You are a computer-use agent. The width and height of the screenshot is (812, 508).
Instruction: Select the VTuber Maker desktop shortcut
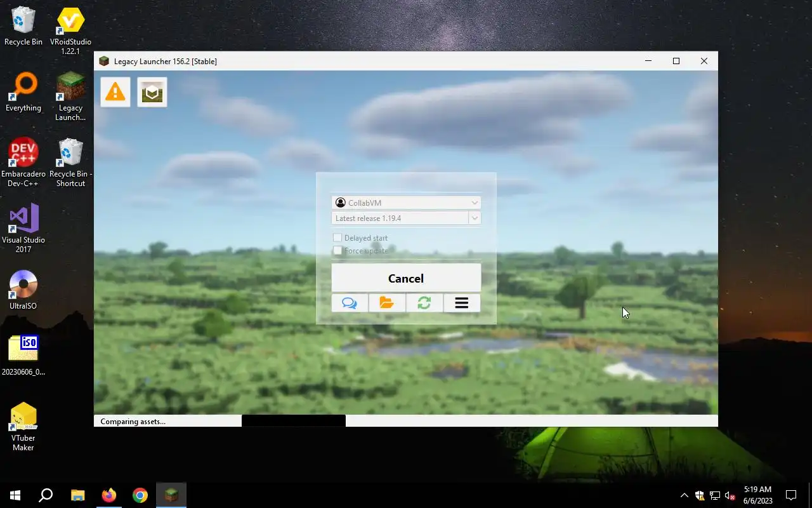point(23,427)
